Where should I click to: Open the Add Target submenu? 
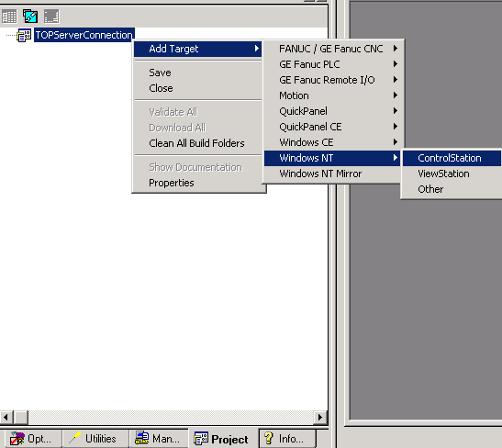point(198,49)
